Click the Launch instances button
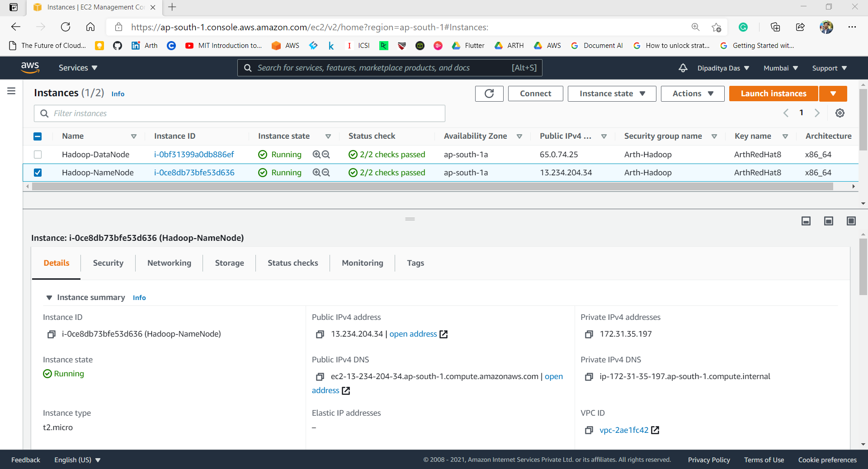Screen dimensions: 868x469 point(773,94)
